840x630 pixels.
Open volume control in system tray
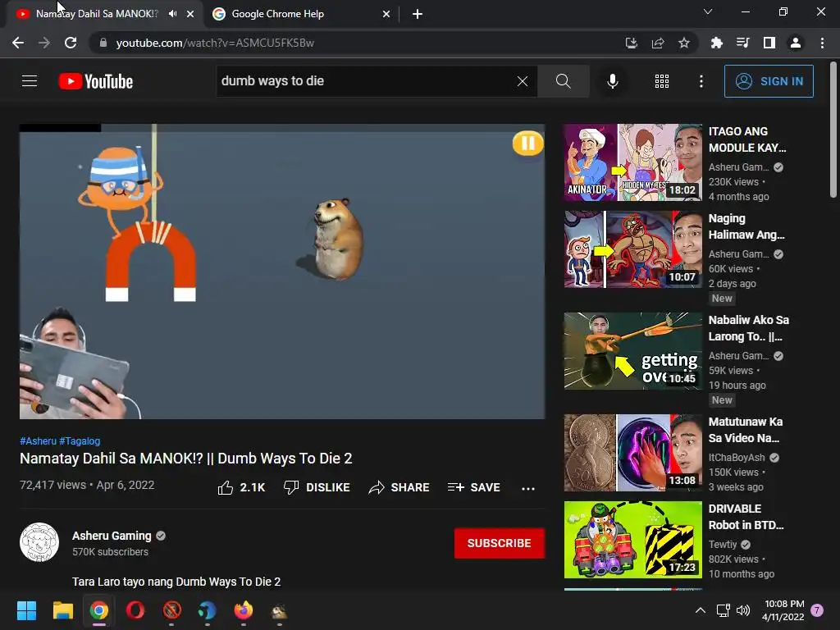743,610
